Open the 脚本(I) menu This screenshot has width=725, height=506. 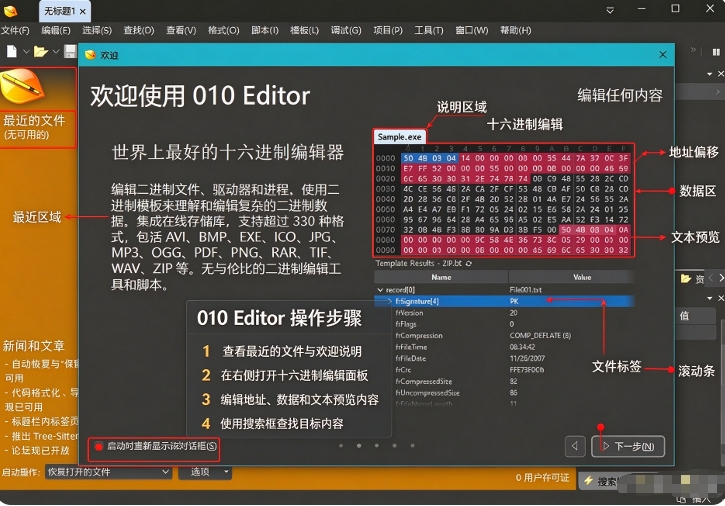click(x=265, y=31)
